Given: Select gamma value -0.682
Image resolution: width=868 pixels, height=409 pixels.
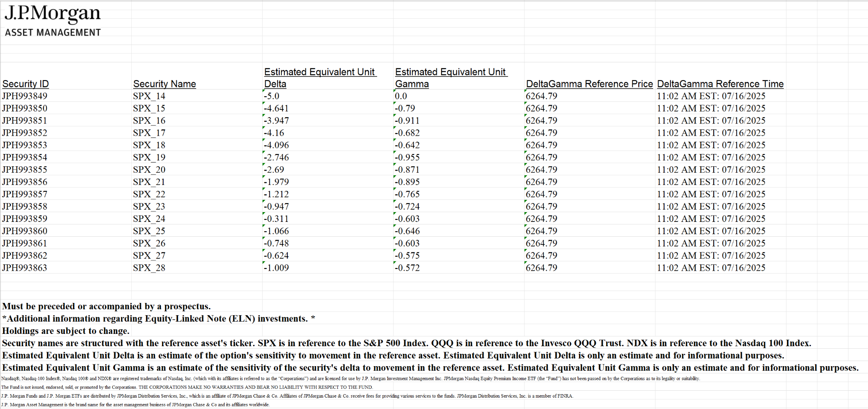Looking at the screenshot, I should click(x=407, y=133).
